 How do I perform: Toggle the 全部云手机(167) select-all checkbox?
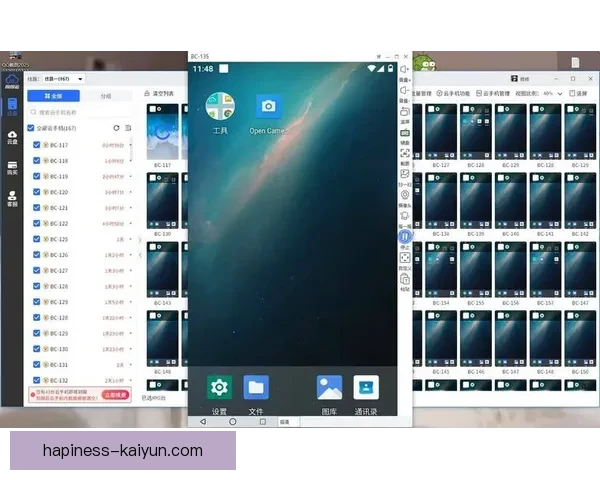point(31,128)
